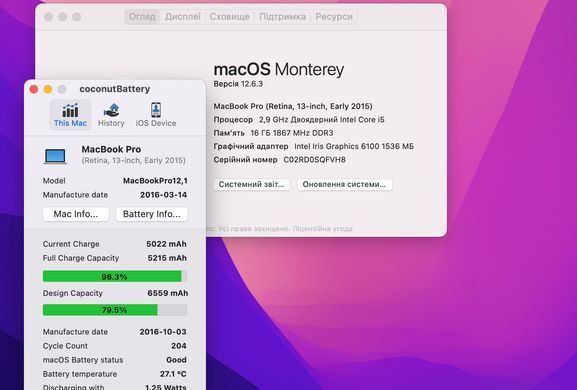The width and height of the screenshot is (577, 390).
Task: Switch to the Дисплеї tab
Action: coord(183,17)
